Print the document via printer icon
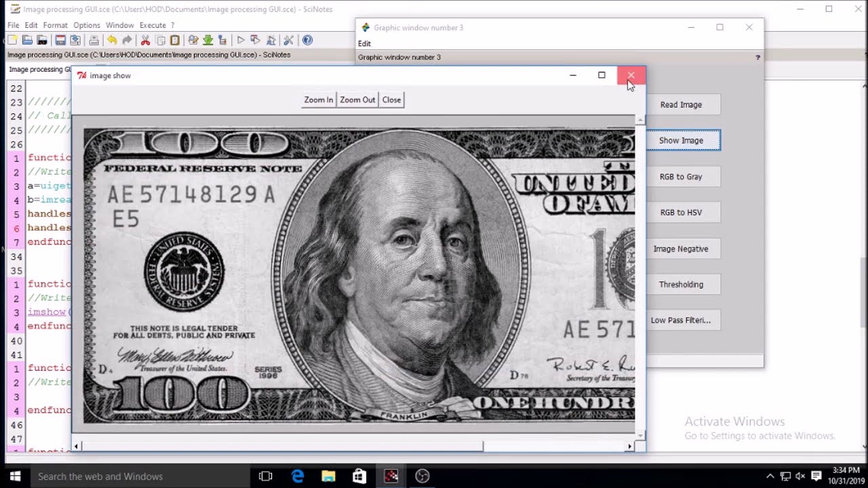The image size is (868, 488). 94,40
